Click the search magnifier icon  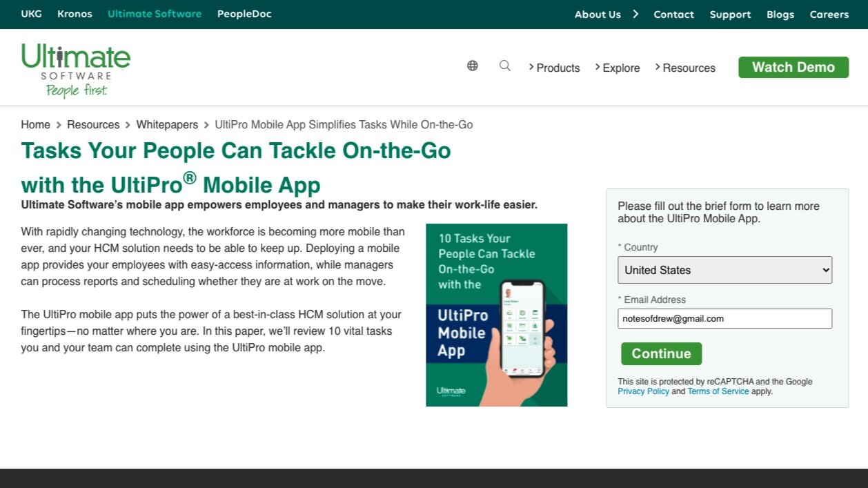tap(505, 66)
